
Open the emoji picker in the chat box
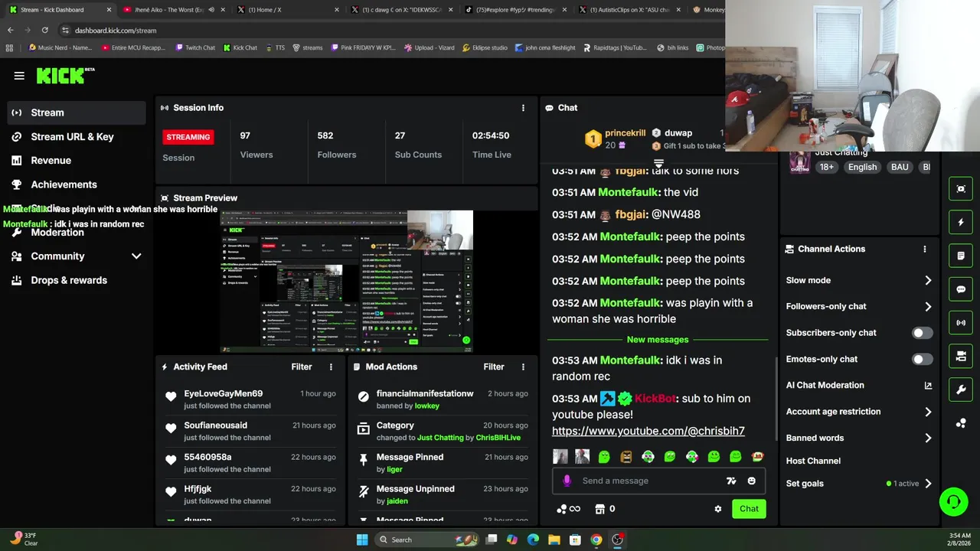click(x=751, y=481)
